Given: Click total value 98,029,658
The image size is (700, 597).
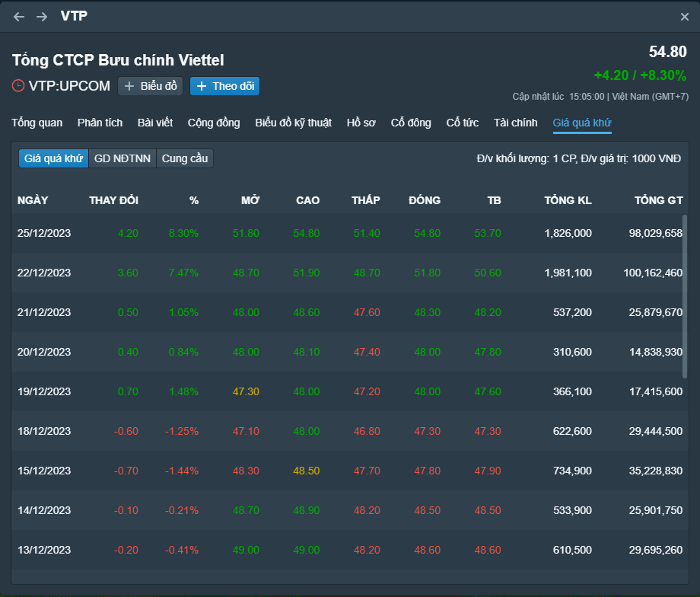Looking at the screenshot, I should [655, 233].
